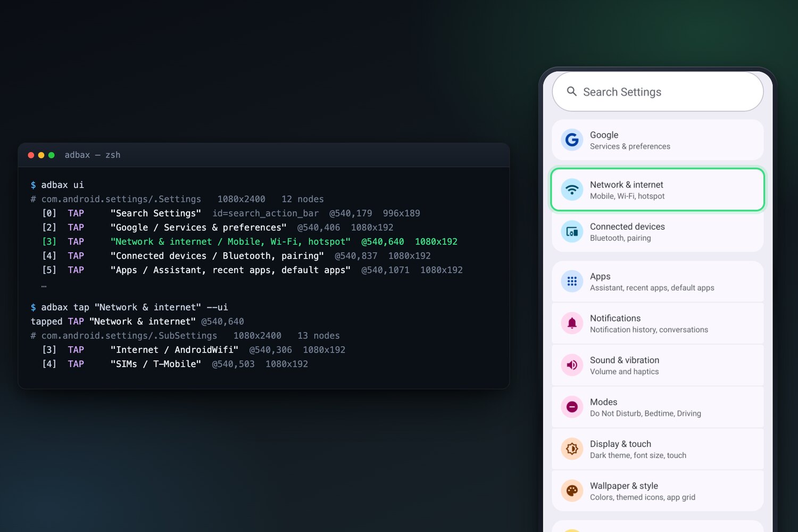Click the green highlighted [3] Network row
The width and height of the screenshot is (798, 532).
[250, 242]
